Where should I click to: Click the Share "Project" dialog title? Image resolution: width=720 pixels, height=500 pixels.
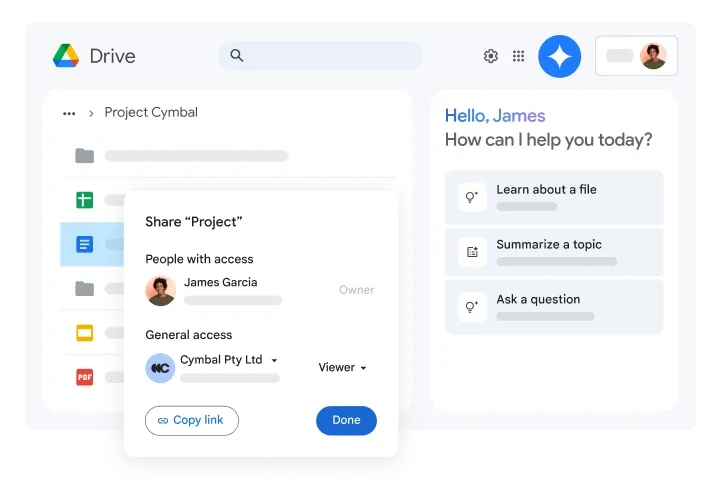[194, 222]
